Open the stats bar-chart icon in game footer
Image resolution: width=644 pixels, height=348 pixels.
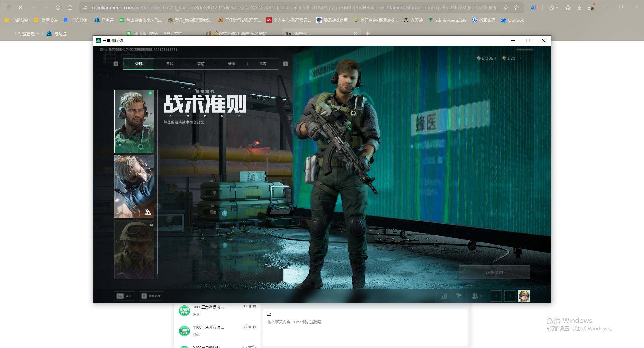click(444, 296)
